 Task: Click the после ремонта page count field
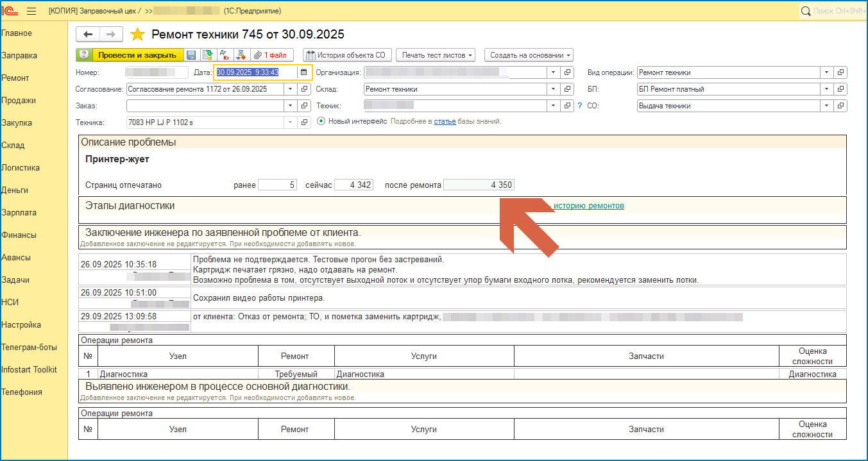(479, 185)
